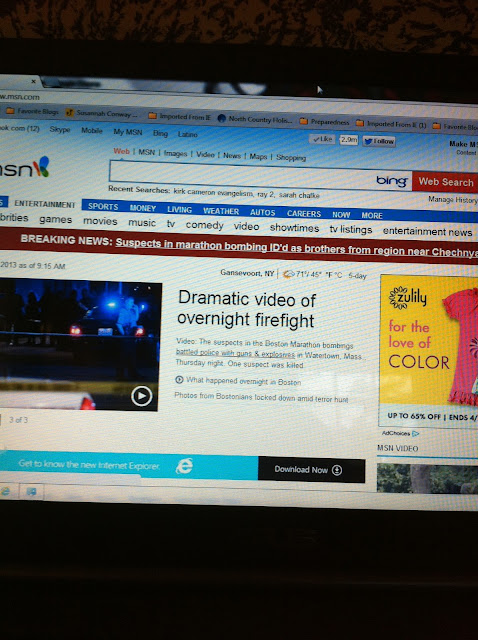The image size is (478, 640).
Task: Select the MSN search scope
Action: point(147,152)
